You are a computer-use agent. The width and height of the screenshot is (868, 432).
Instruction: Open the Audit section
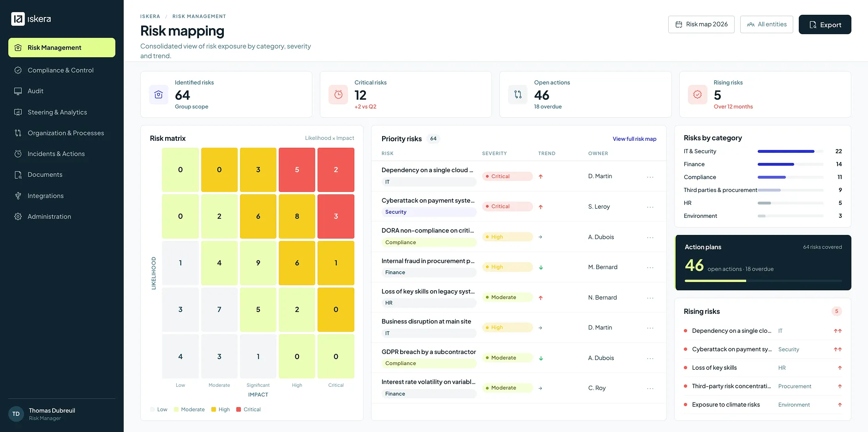[x=62, y=91]
